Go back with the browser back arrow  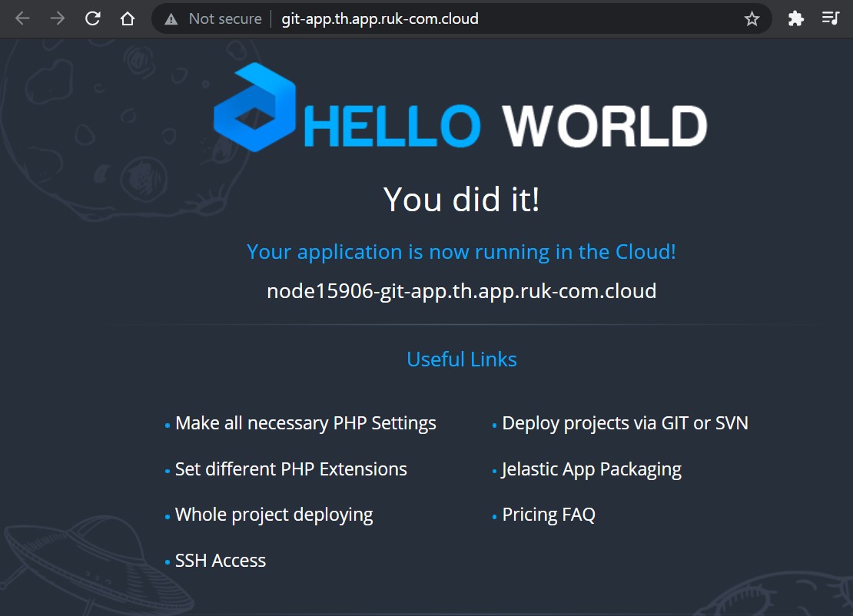click(x=22, y=18)
